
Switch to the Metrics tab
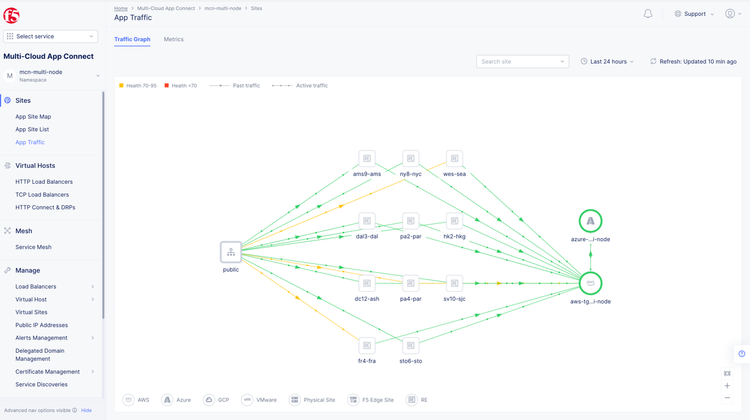(x=173, y=40)
